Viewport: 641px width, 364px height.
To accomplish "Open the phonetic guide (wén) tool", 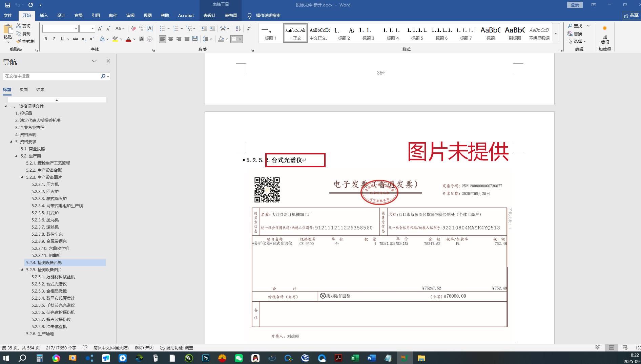I will 142,29.
